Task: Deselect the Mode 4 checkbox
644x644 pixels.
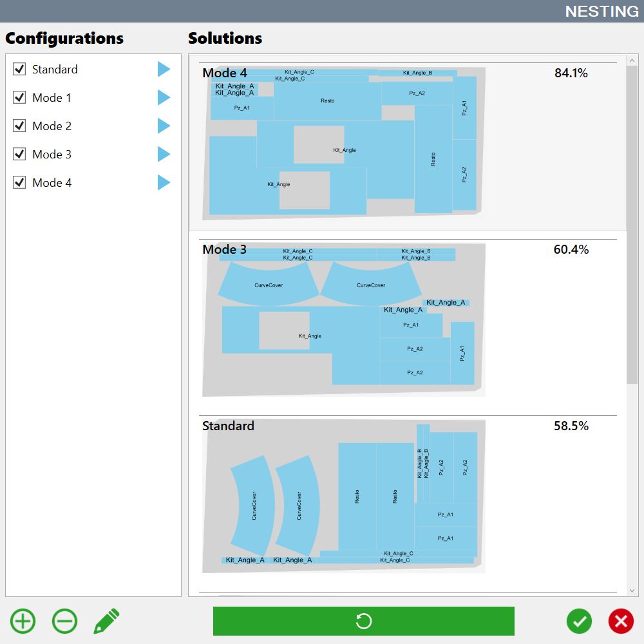Action: [19, 182]
